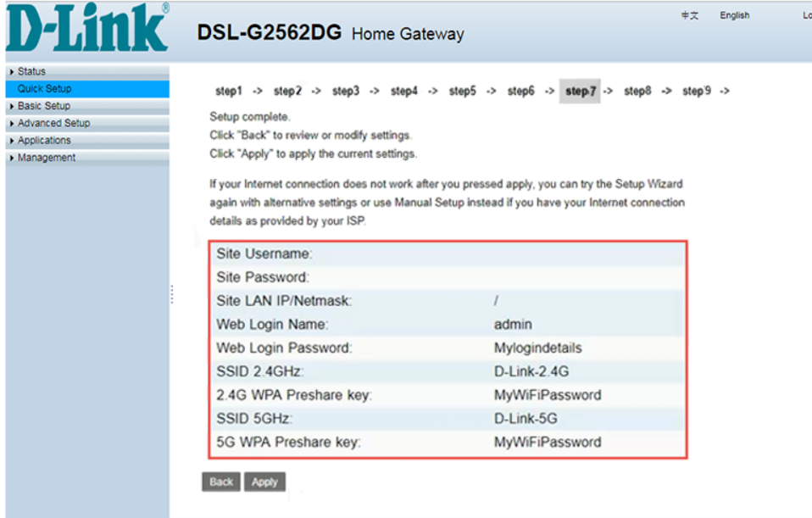Screen dimensions: 812x518
Task: Expand the Management arrow
Action: pyautogui.click(x=12, y=158)
